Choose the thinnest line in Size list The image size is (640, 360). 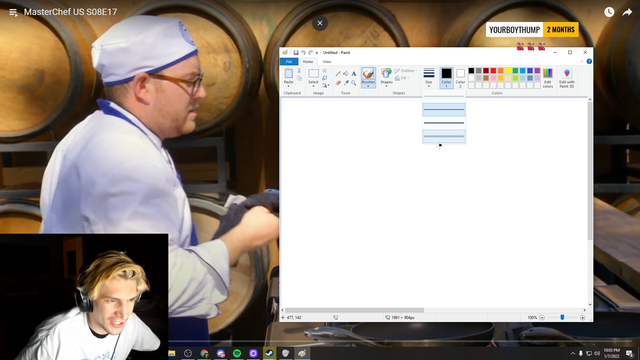tap(444, 97)
